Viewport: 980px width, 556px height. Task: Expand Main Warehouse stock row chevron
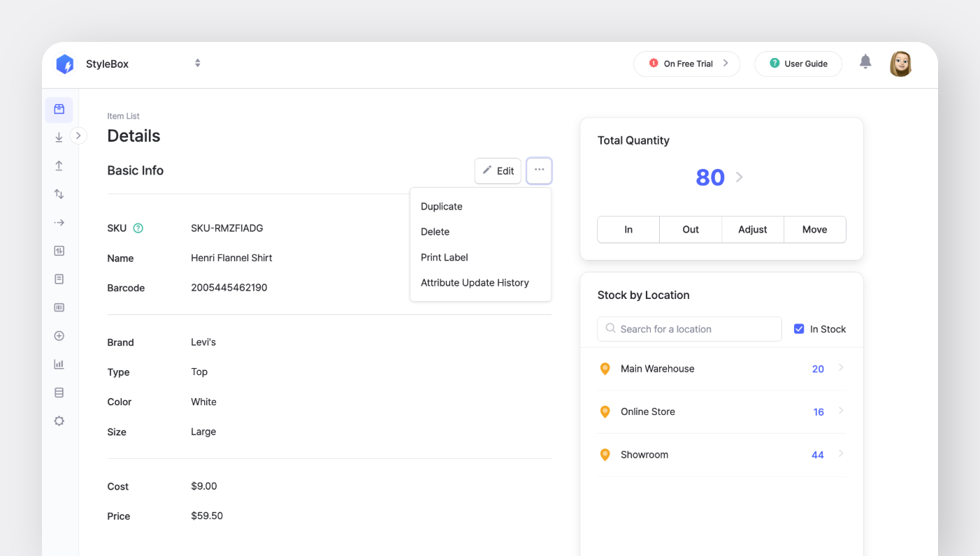pyautogui.click(x=841, y=368)
